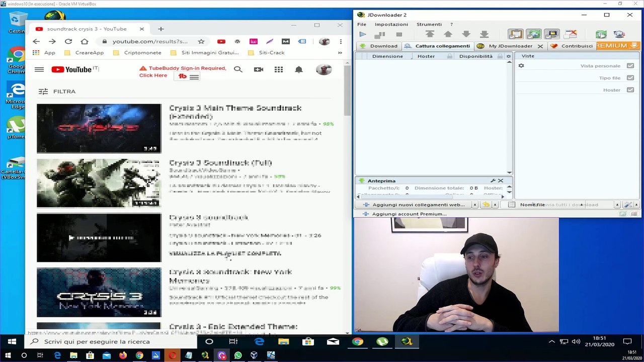Screen dimensions: 644x362
Task: Sort by Disponibilità column
Action: [475, 56]
